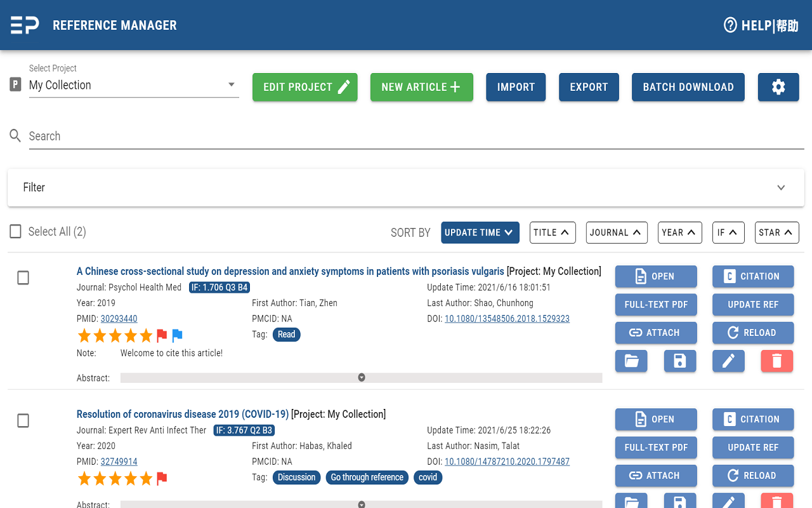Viewport: 812px width, 508px height.
Task: Toggle red flag on COVID-19 article
Action: 162,478
